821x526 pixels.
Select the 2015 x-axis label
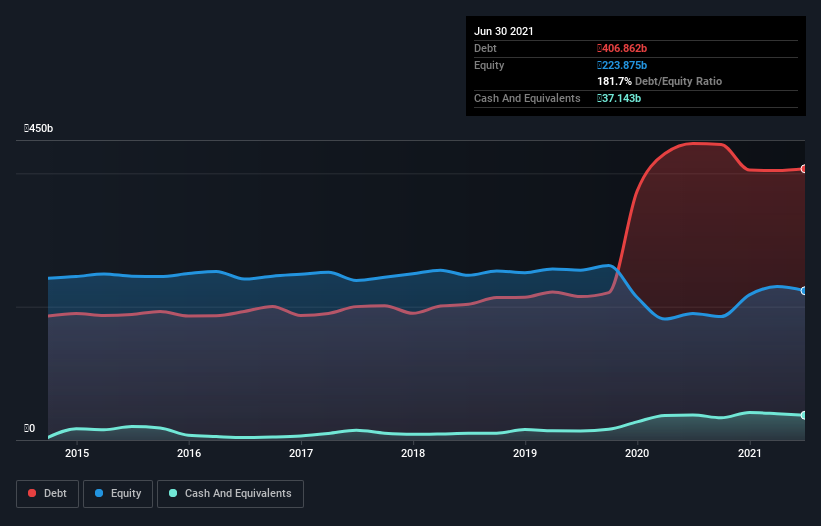77,453
